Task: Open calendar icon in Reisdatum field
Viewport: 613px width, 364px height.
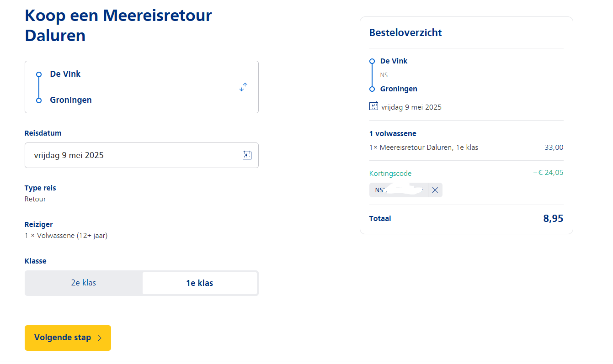Action: (247, 155)
